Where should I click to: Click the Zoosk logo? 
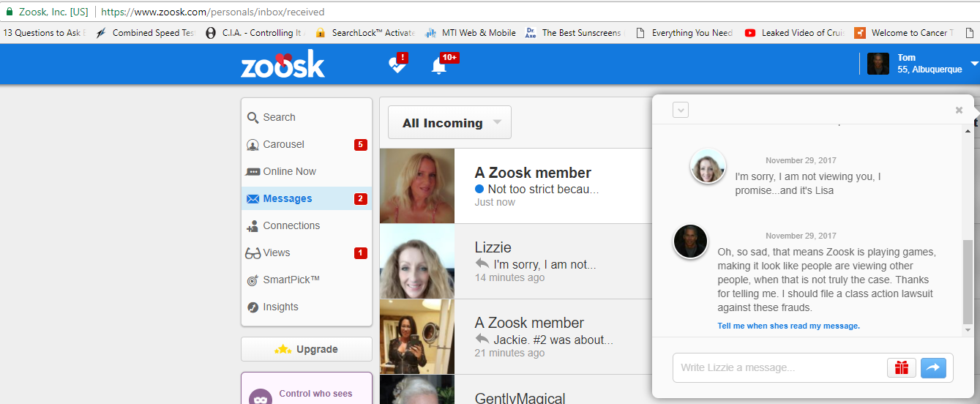click(x=283, y=64)
